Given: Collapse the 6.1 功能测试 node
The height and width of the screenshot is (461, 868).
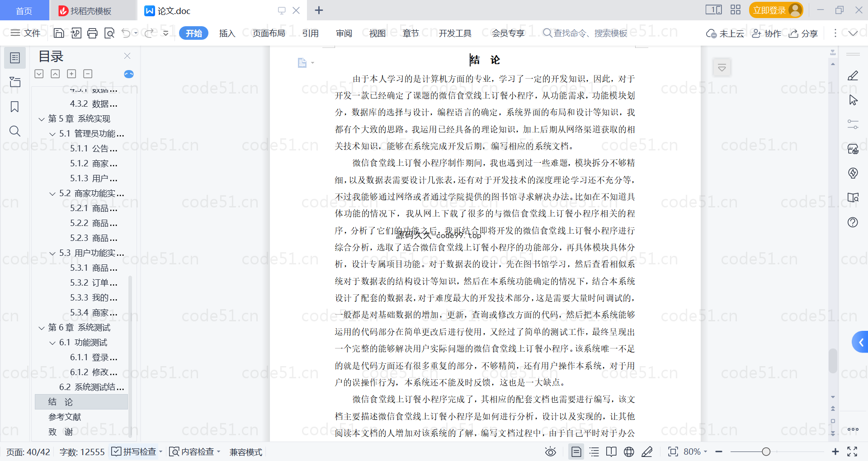Looking at the screenshot, I should (x=52, y=343).
